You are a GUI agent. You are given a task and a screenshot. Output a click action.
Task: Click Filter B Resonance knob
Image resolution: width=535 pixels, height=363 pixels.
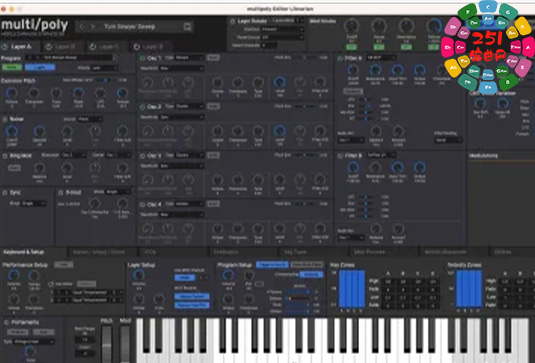375,168
